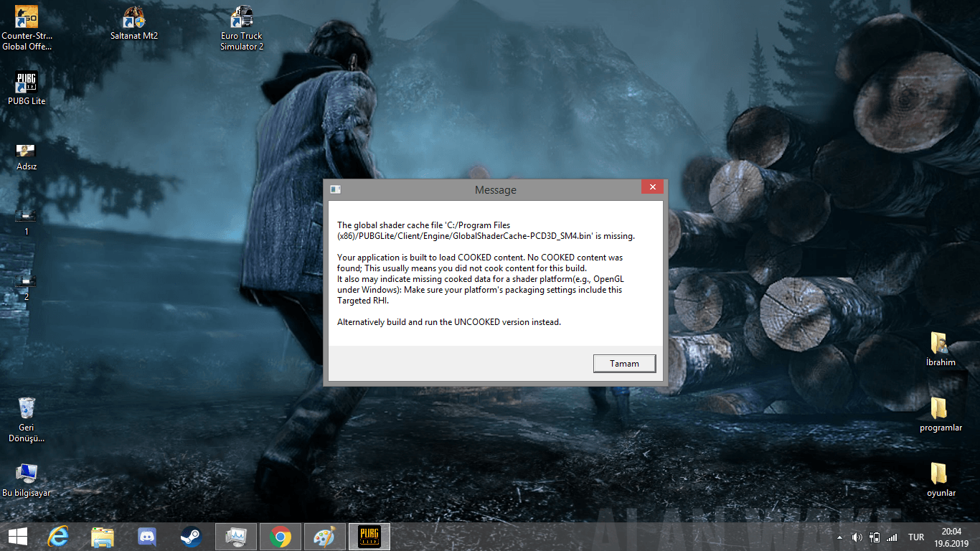Click the power/battery tray icon

(x=875, y=537)
